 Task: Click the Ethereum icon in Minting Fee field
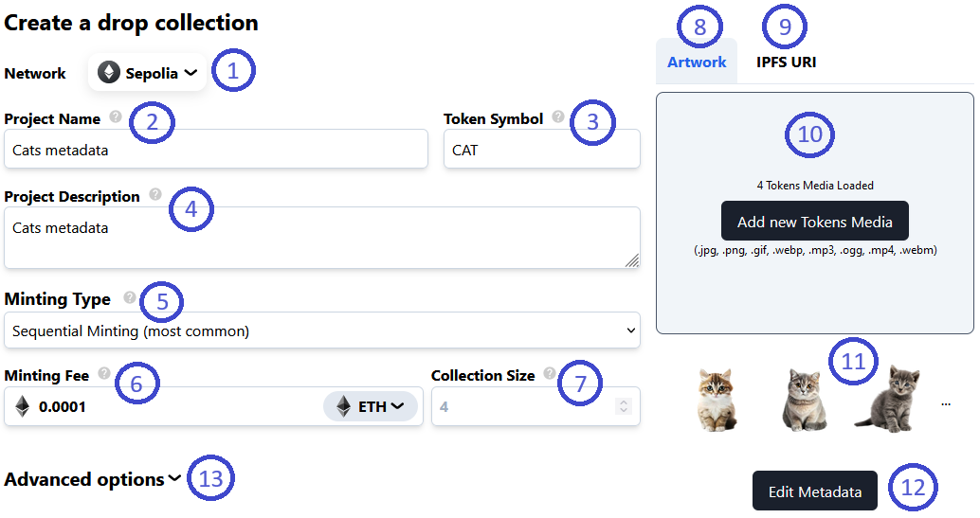23,406
